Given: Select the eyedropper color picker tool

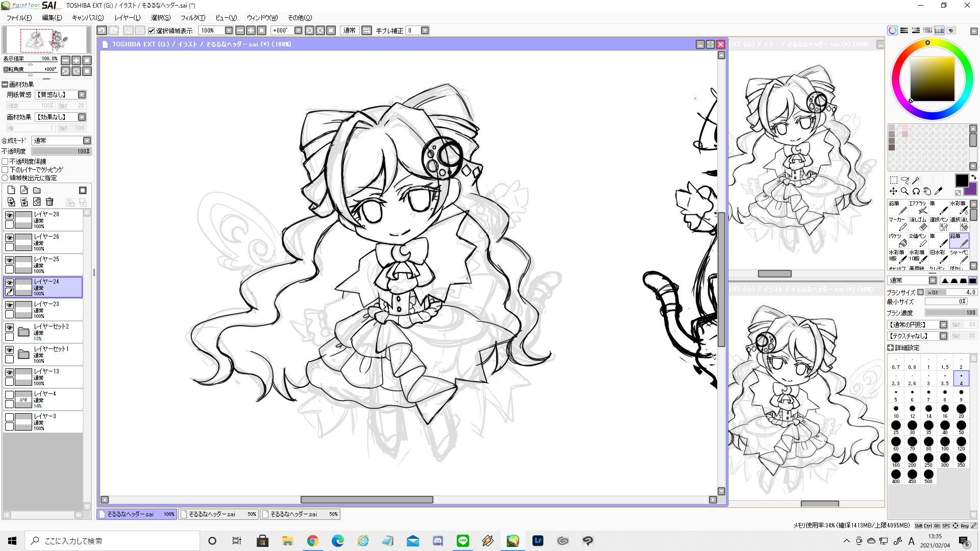Looking at the screenshot, I should click(938, 191).
